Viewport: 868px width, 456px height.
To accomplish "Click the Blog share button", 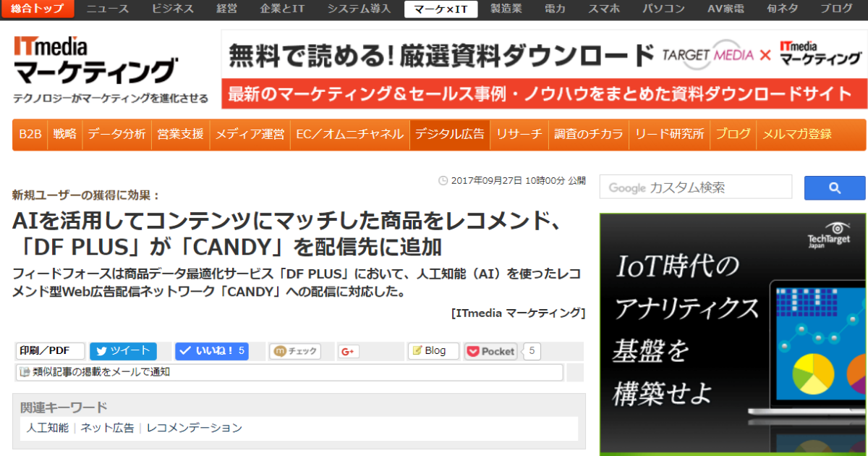I will 433,351.
